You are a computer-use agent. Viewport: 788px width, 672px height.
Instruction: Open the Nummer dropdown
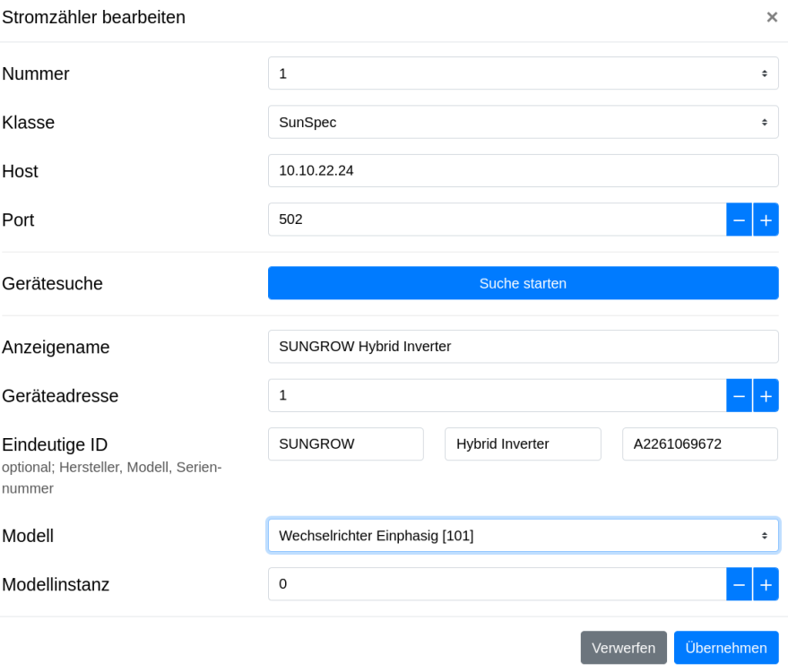click(523, 73)
